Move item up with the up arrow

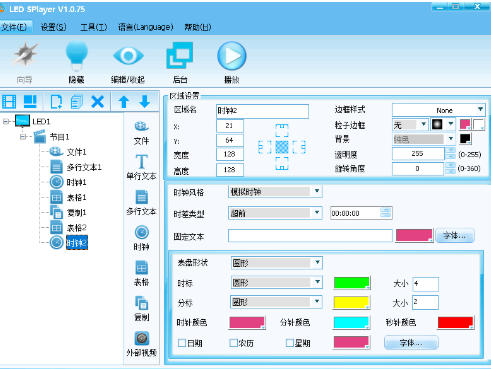coord(124,102)
